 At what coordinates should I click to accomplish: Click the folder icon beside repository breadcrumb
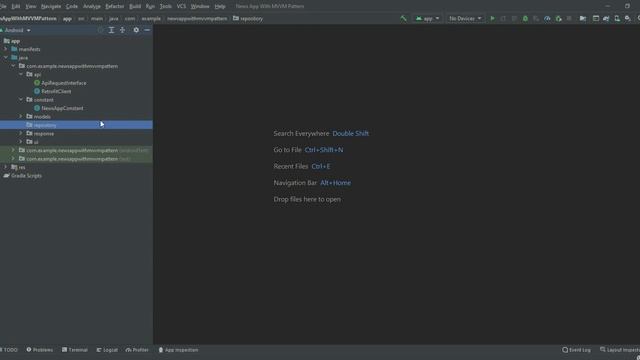236,18
